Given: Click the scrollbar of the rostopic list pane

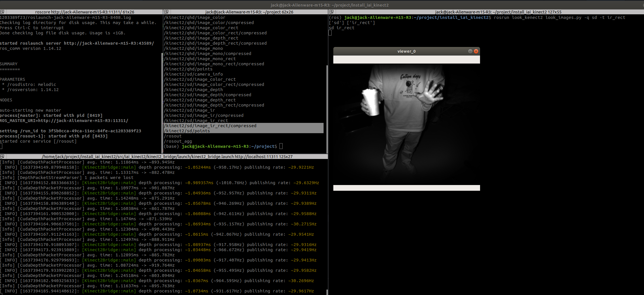Looking at the screenshot, I should tap(327, 109).
